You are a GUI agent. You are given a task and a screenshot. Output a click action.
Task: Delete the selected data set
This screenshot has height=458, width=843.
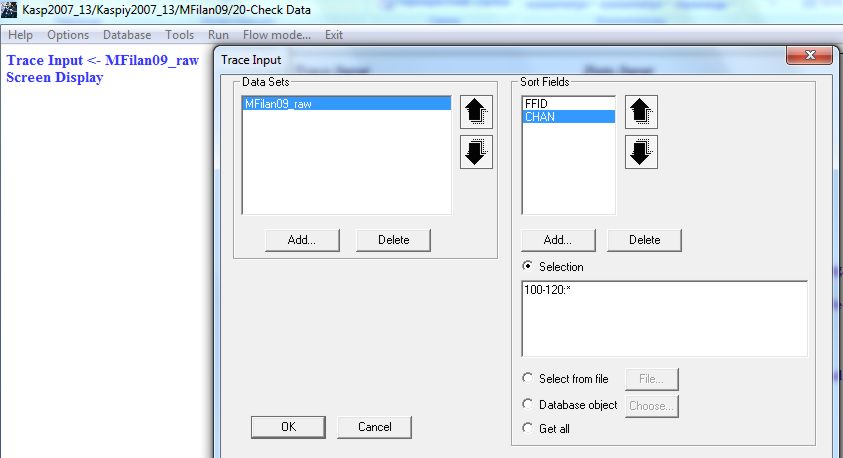(x=394, y=240)
